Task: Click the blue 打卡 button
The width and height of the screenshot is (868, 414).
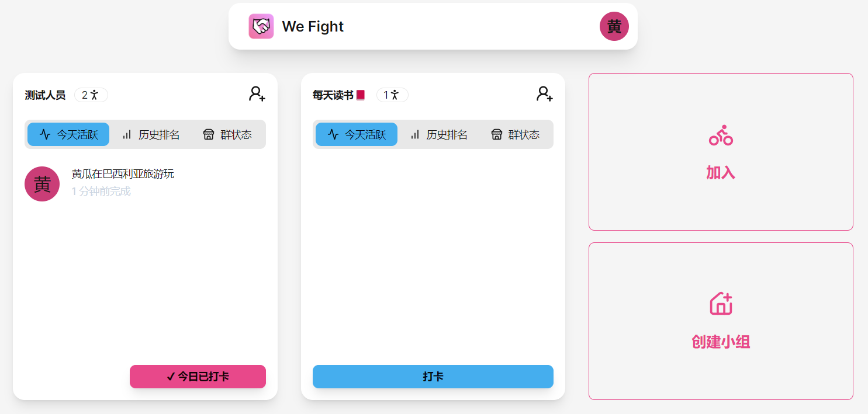Action: [433, 377]
